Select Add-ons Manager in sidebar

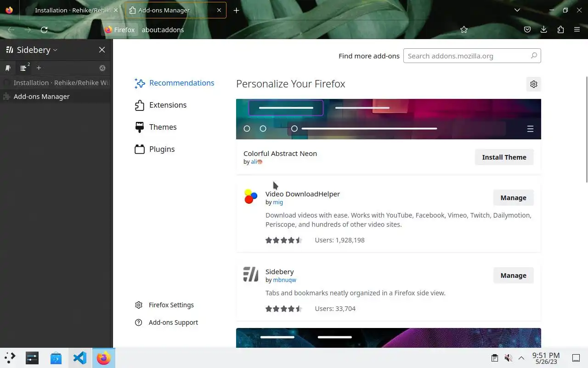(56, 96)
